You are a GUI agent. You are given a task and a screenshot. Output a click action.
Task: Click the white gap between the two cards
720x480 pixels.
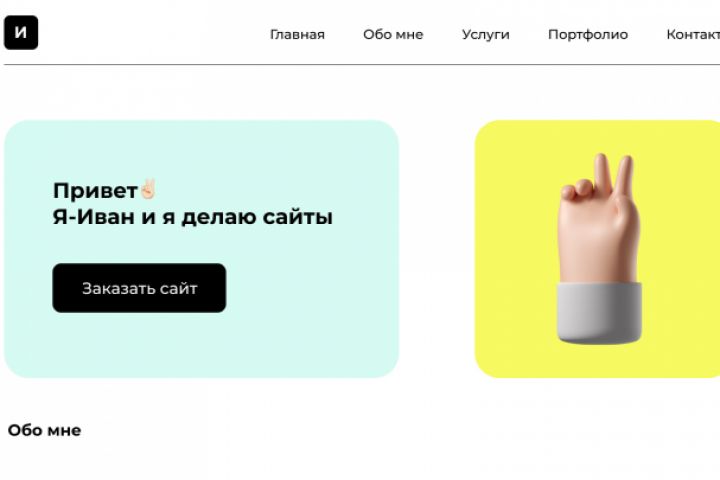[x=437, y=248]
